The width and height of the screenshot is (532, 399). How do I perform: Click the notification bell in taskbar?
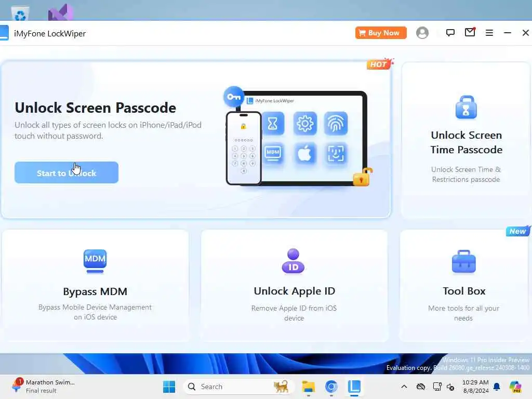(497, 387)
